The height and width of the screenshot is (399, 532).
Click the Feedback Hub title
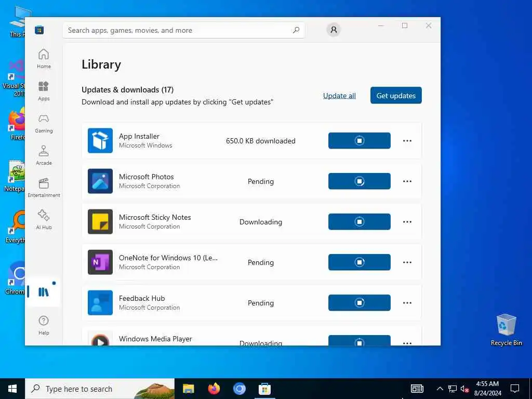pos(142,298)
